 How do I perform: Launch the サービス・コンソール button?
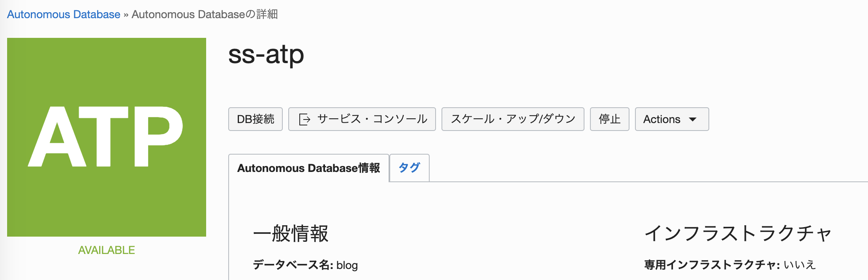coord(362,119)
